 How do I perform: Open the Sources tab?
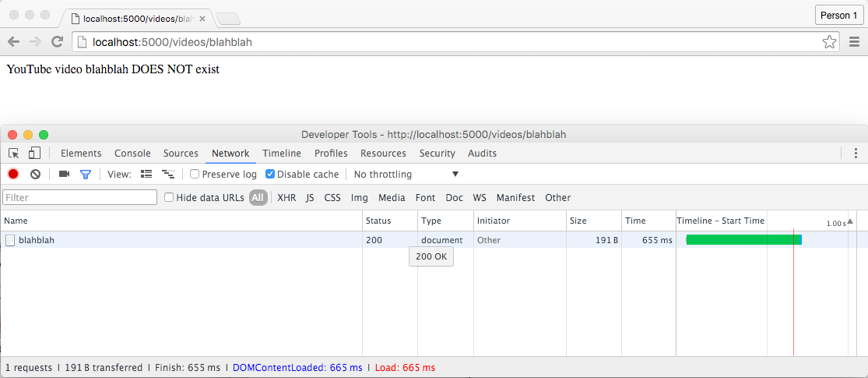coord(181,154)
